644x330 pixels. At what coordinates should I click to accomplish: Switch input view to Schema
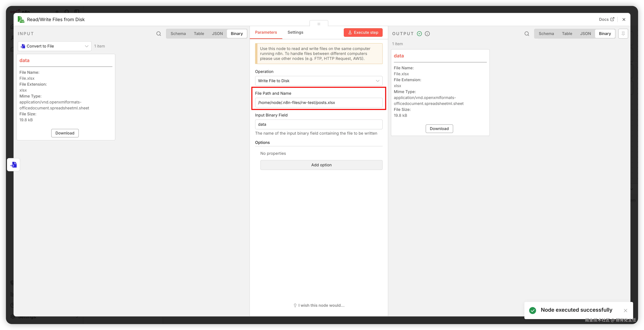(178, 33)
